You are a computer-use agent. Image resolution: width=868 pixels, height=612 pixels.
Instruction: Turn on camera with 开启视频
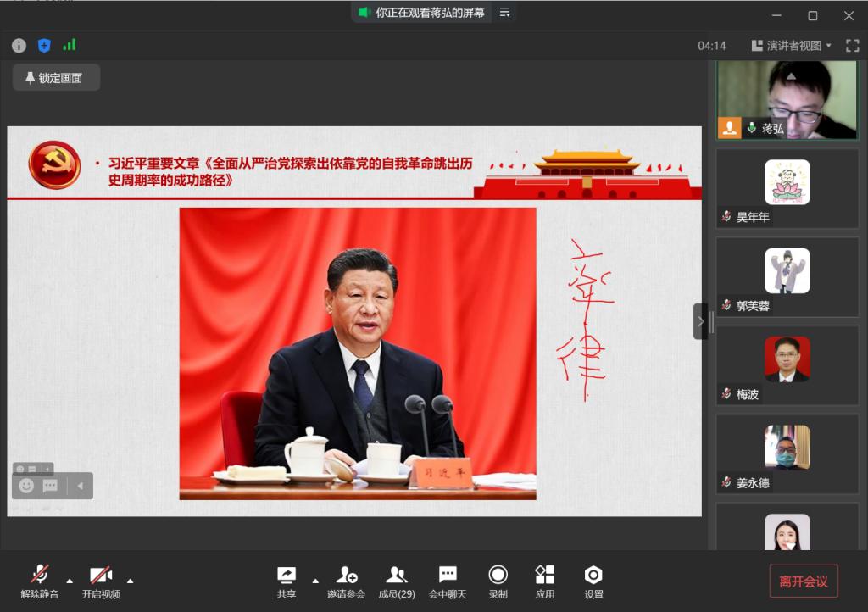click(x=101, y=581)
